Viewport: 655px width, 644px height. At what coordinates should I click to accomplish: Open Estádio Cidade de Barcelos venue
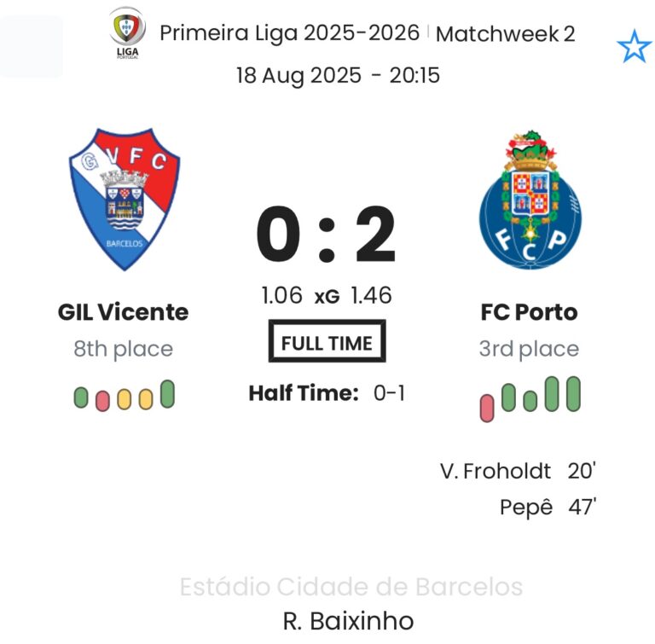pos(351,587)
